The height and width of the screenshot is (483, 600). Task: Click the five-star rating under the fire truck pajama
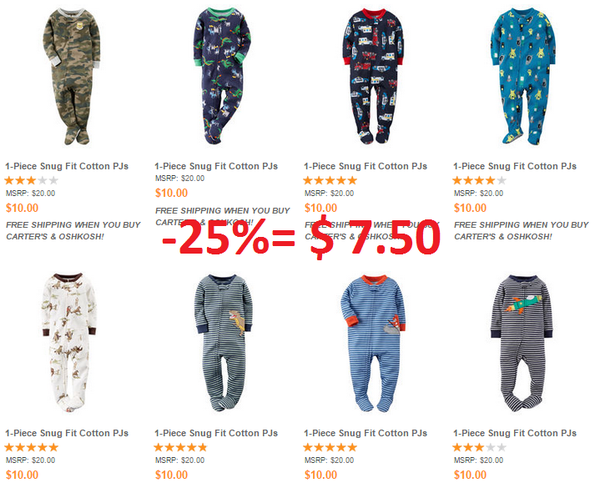point(330,180)
